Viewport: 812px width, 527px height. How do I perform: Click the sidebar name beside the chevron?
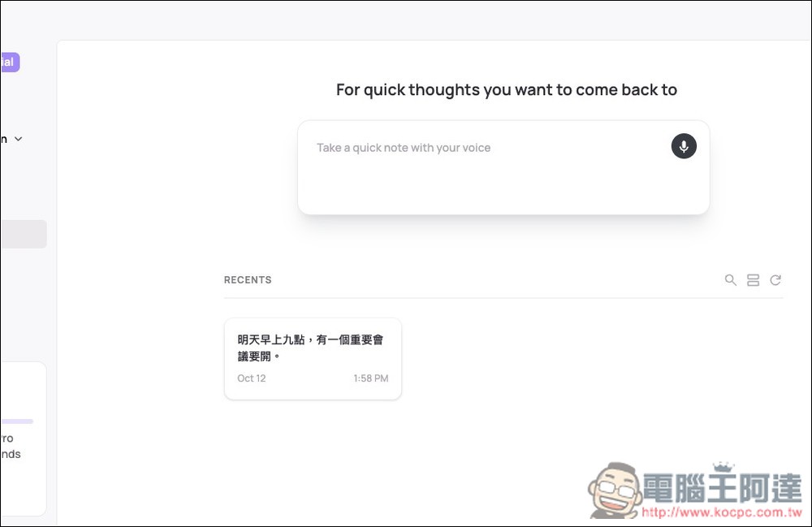click(3, 139)
